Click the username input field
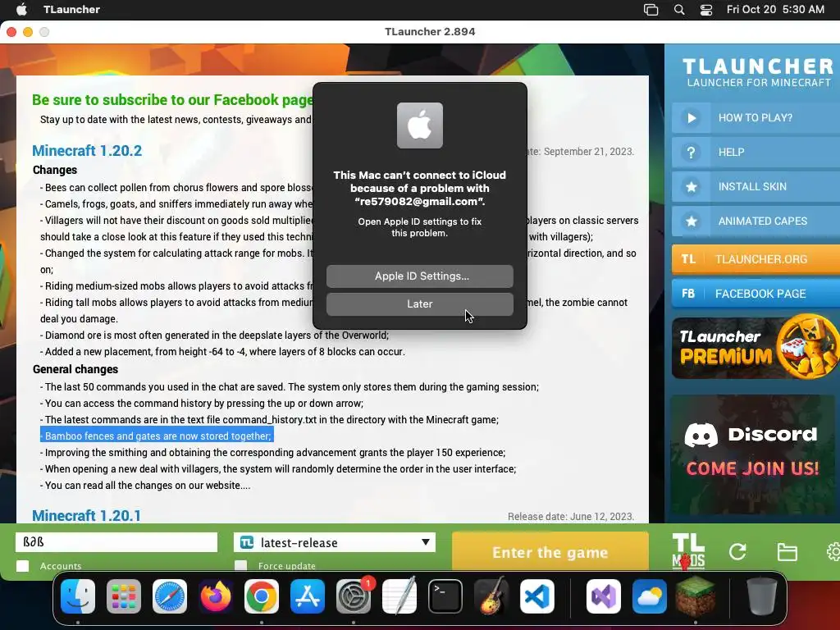The image size is (840, 630). point(116,542)
